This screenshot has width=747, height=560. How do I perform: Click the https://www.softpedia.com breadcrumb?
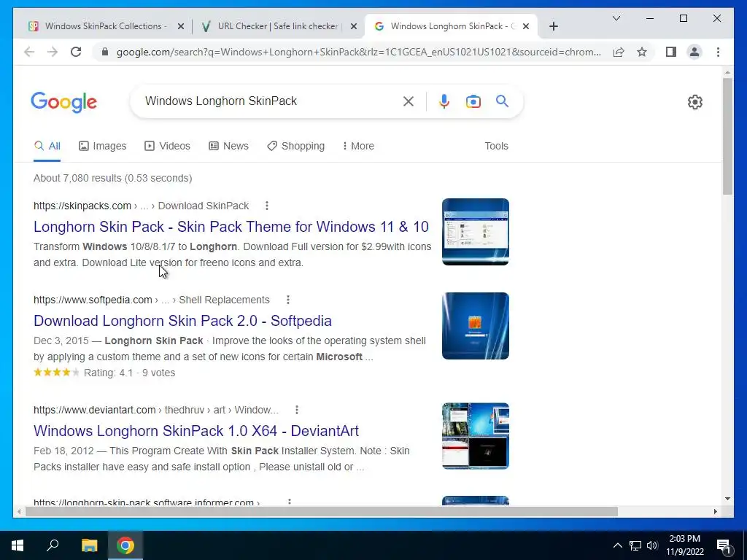coord(93,300)
